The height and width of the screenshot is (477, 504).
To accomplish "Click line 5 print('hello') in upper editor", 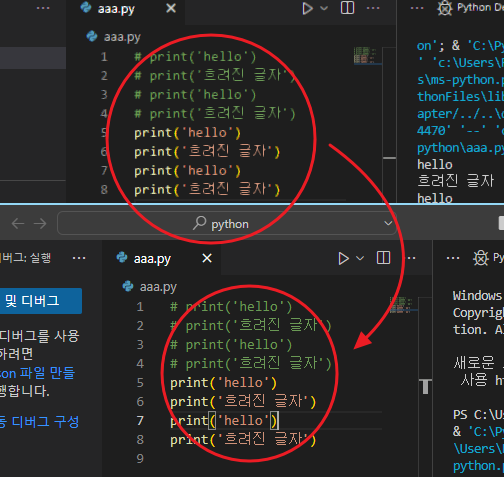I will tap(187, 133).
